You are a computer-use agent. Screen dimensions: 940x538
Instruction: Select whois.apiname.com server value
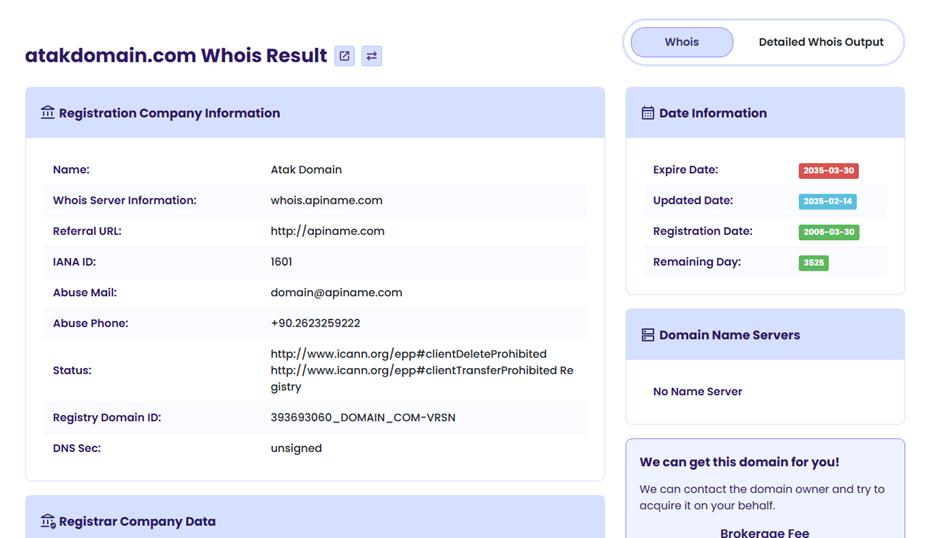coord(326,200)
